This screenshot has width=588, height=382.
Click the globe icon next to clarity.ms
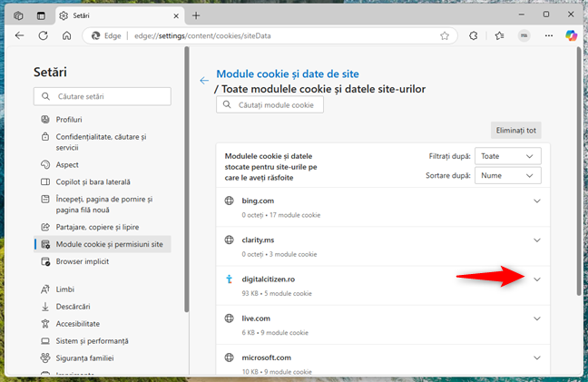click(x=230, y=240)
